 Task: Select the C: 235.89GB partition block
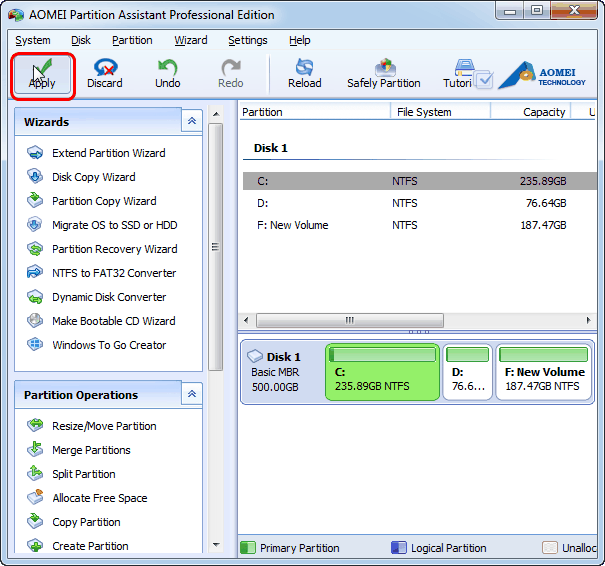point(382,372)
